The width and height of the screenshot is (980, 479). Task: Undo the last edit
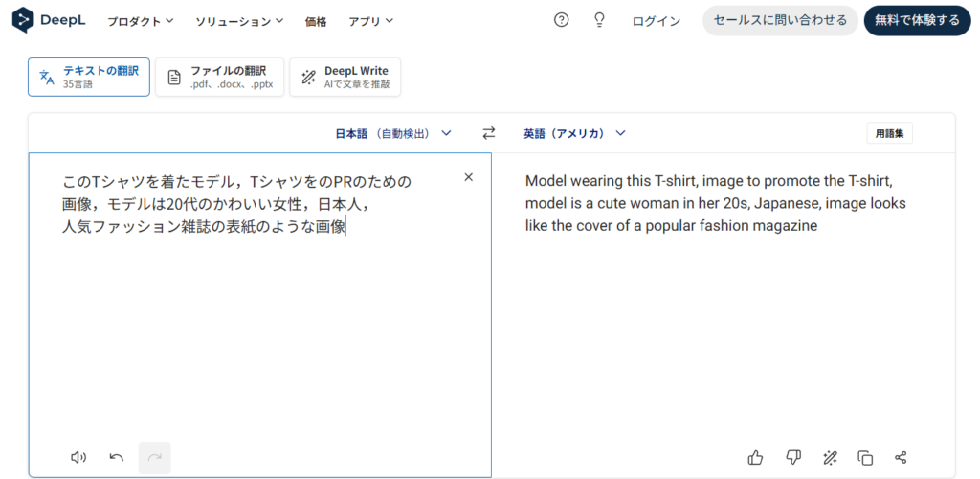coord(116,457)
